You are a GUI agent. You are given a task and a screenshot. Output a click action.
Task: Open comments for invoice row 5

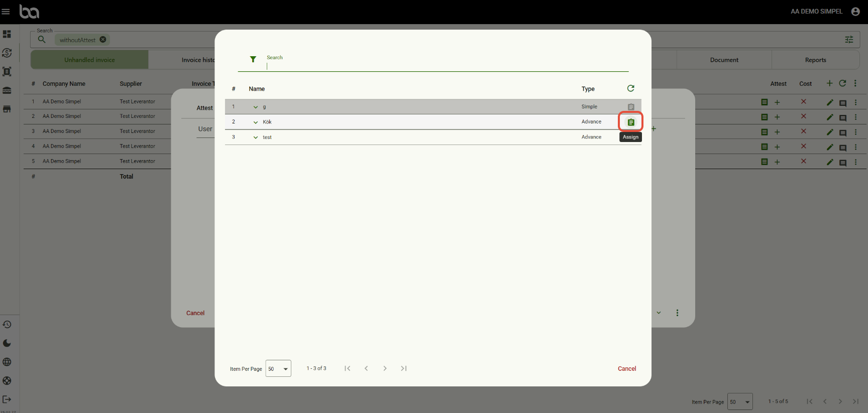point(843,163)
